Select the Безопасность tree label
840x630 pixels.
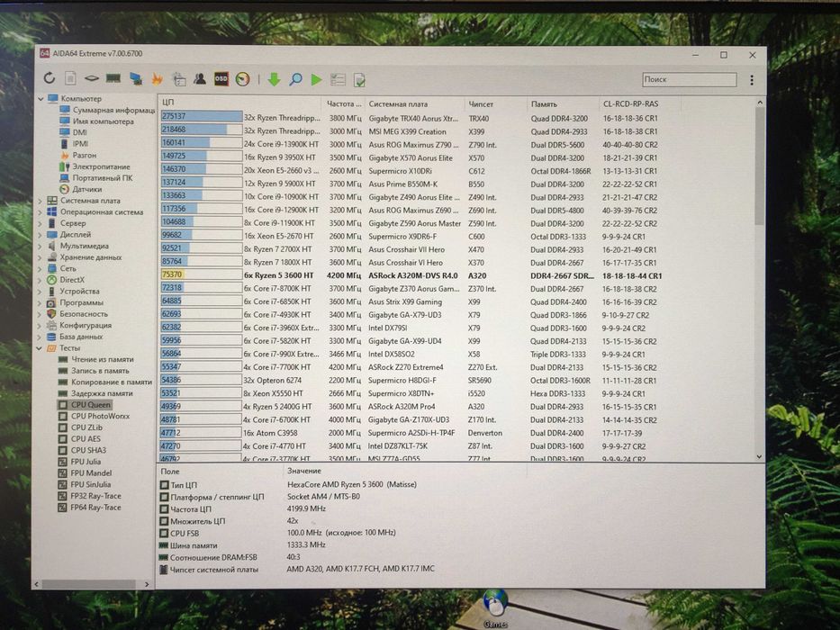pyautogui.click(x=84, y=313)
